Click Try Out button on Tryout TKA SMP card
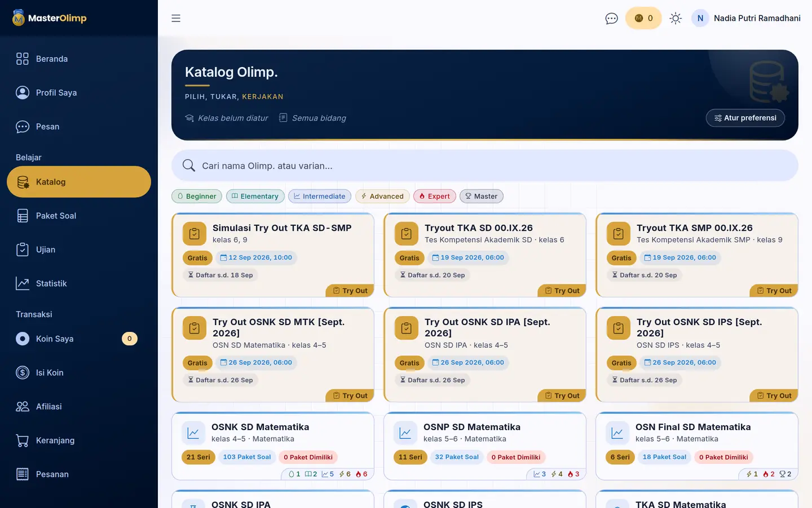Image resolution: width=812 pixels, height=508 pixels. (774, 291)
